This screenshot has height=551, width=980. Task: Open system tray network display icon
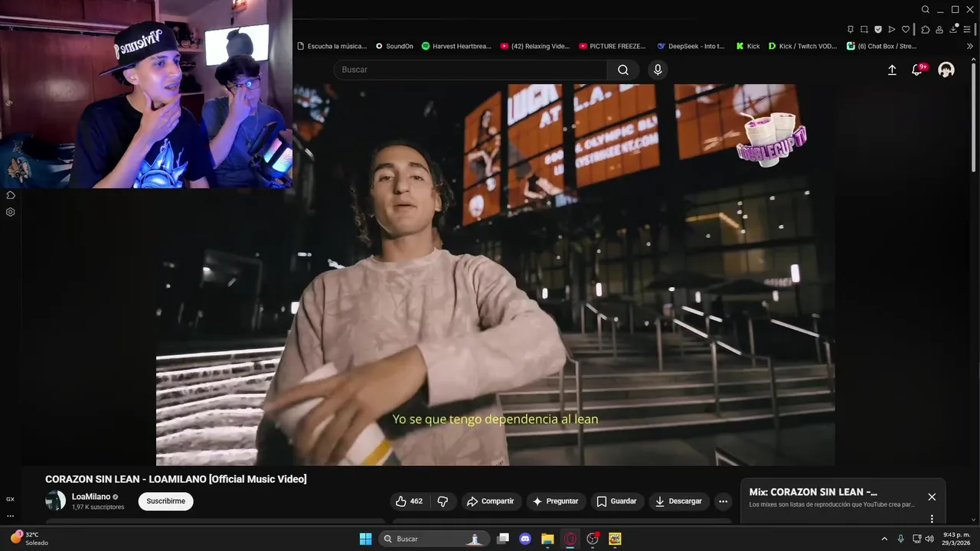916,539
